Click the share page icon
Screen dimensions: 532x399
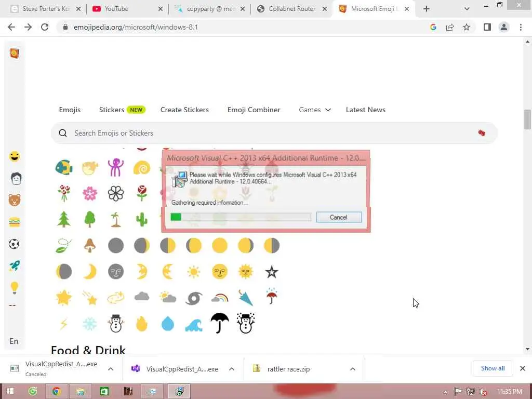[x=450, y=27]
